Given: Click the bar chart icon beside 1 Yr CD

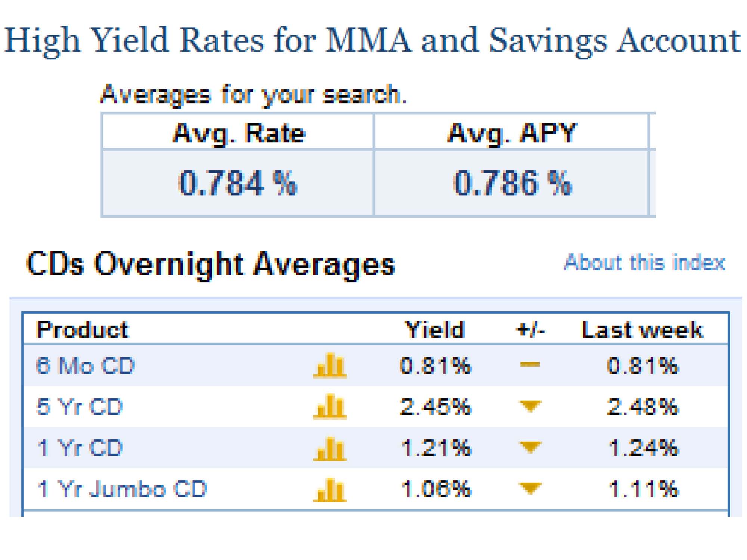Looking at the screenshot, I should [330, 448].
